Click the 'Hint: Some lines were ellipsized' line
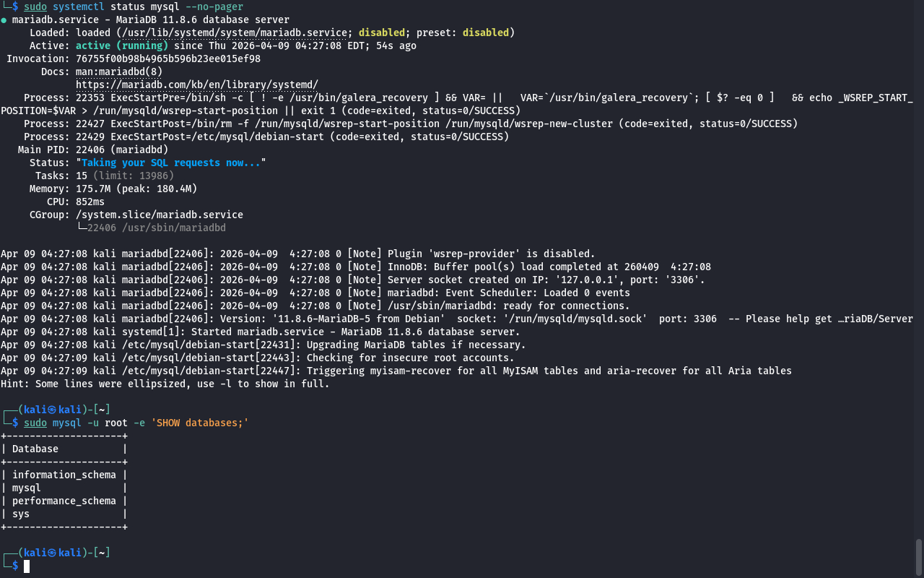This screenshot has width=924, height=578. [165, 384]
